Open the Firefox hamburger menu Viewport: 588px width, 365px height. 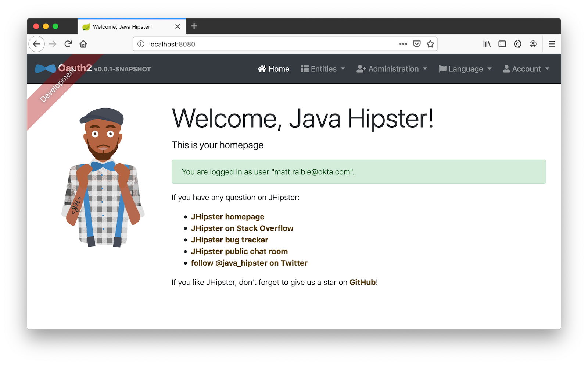552,44
